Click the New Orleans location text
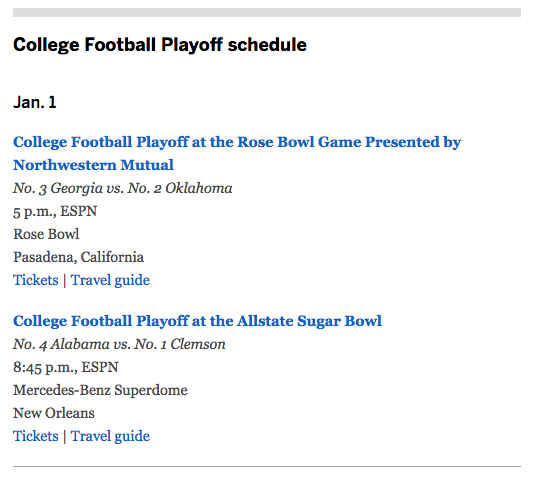The image size is (533, 477). coord(54,413)
